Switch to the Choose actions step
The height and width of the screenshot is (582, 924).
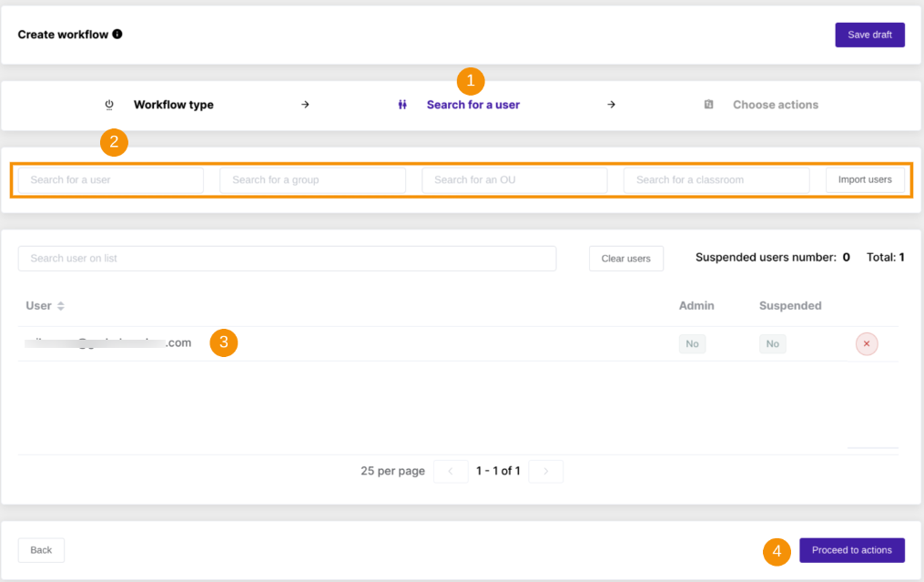[x=775, y=105]
